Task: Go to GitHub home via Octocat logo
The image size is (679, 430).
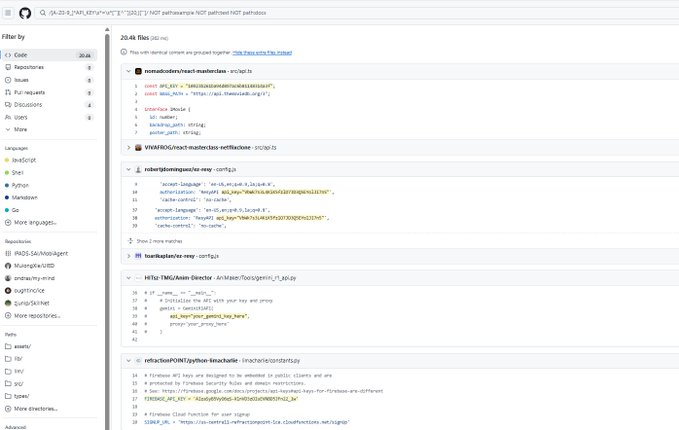Action: [x=25, y=13]
